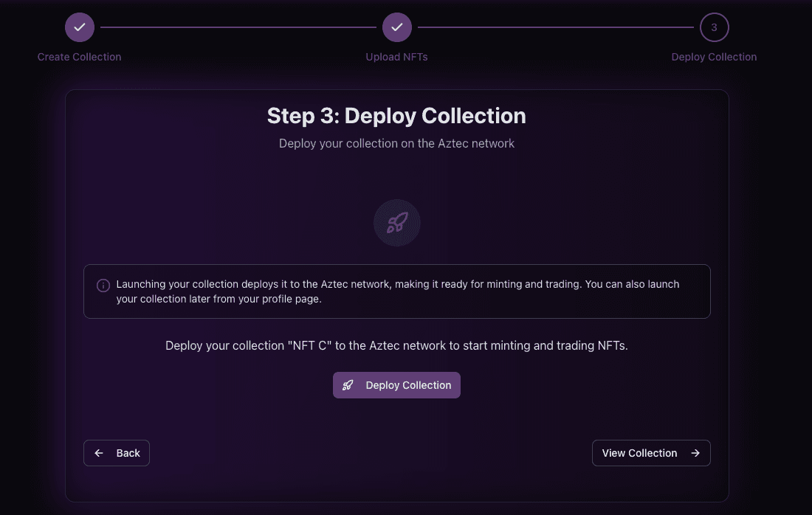Open the Deploy Collection step label
The width and height of the screenshot is (812, 515).
(714, 57)
